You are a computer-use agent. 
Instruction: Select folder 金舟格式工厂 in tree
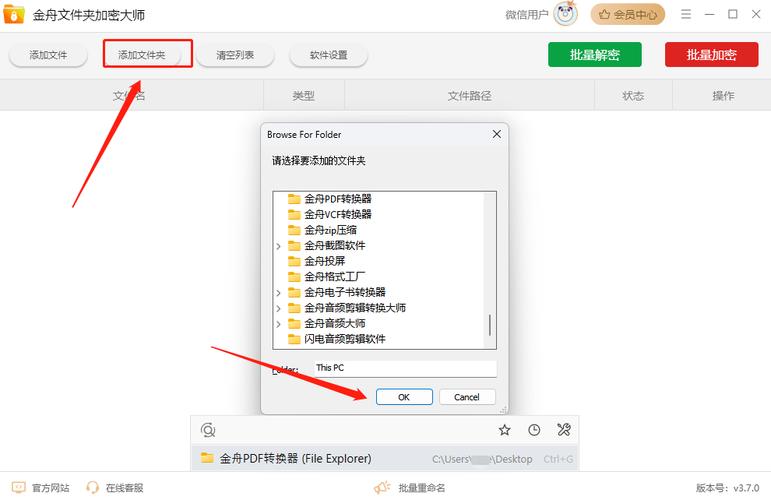tap(334, 277)
